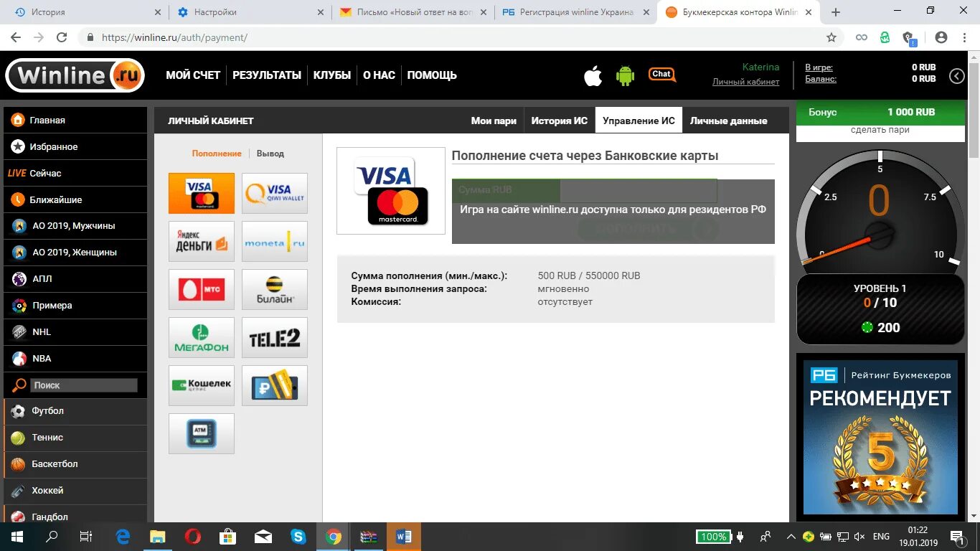
Task: Open МОЙ СЧЕТ menu
Action: (x=193, y=75)
